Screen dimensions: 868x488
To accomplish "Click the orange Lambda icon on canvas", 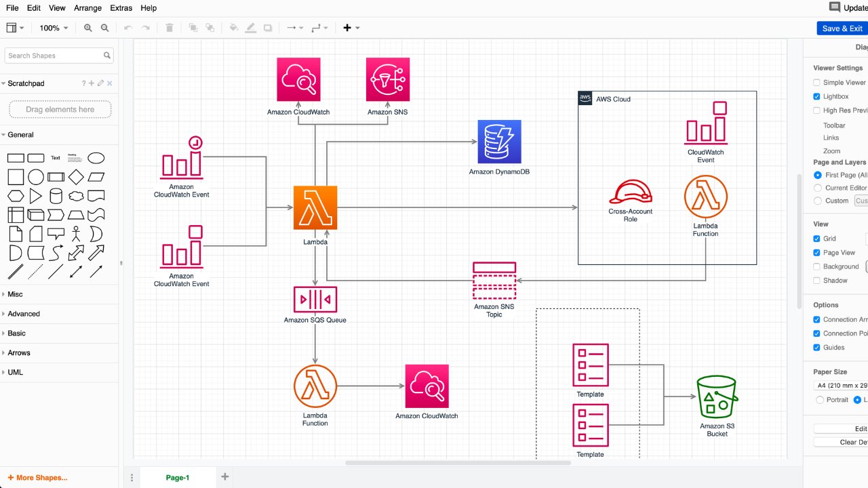I will [315, 207].
